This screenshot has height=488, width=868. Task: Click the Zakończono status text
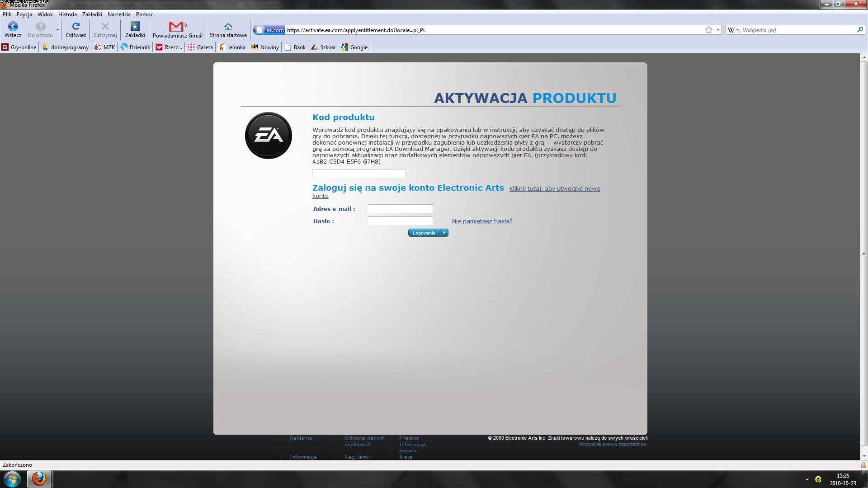point(17,465)
